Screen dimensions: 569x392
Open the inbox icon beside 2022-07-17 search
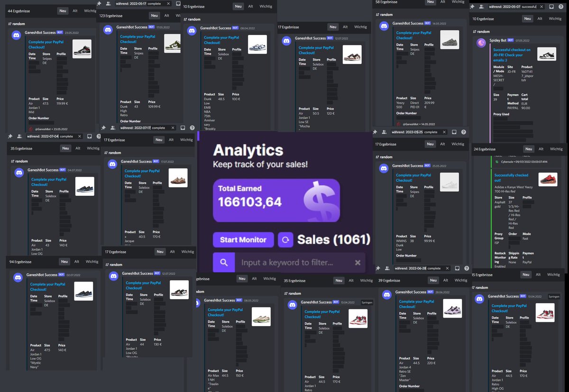point(183,128)
